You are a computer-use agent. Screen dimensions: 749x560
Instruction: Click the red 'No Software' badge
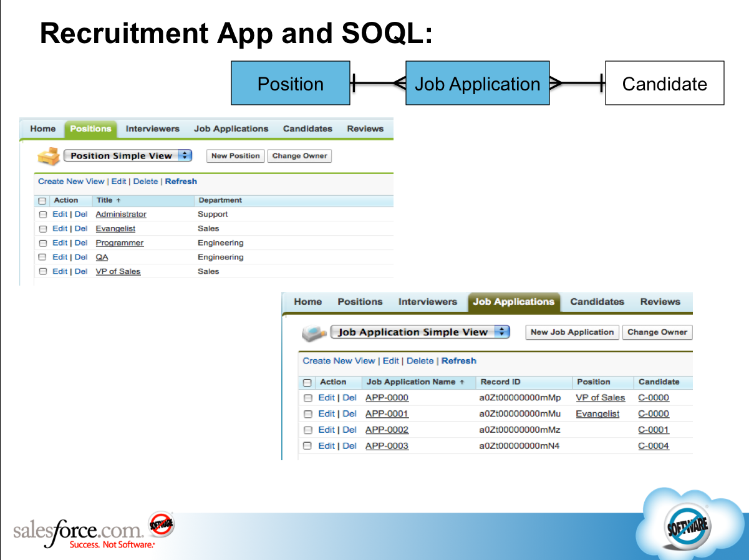click(x=160, y=525)
